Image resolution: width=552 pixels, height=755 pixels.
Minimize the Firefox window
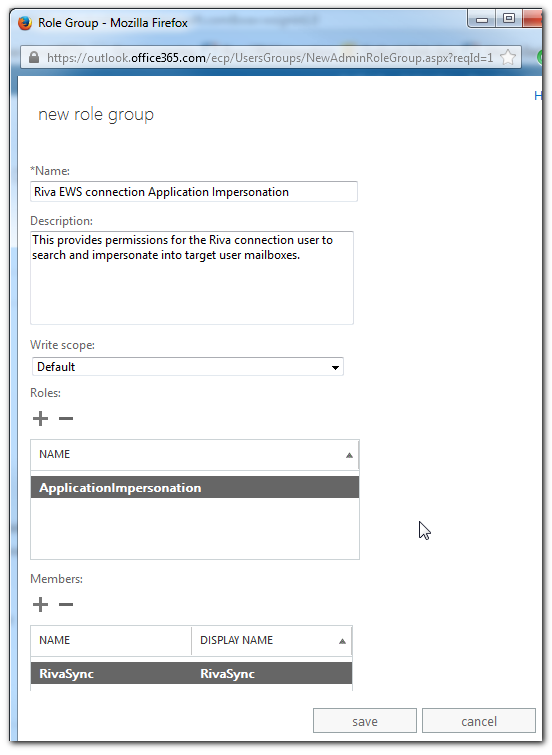[482, 19]
